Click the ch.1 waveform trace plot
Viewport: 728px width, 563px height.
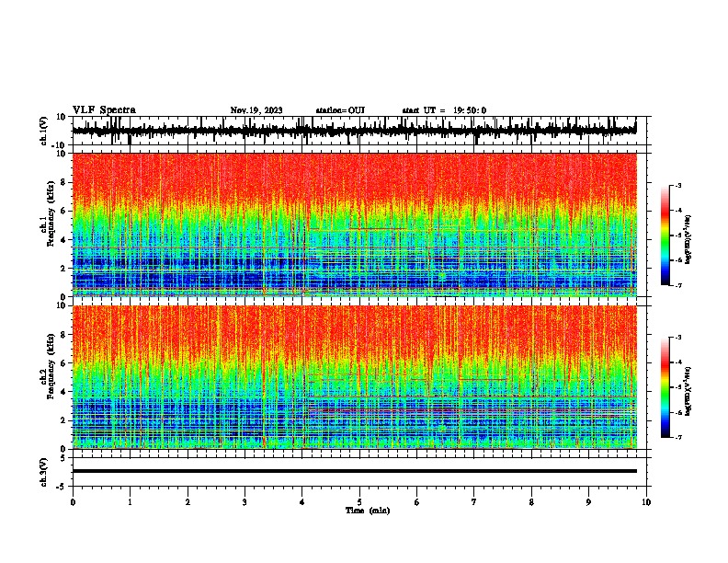354,131
